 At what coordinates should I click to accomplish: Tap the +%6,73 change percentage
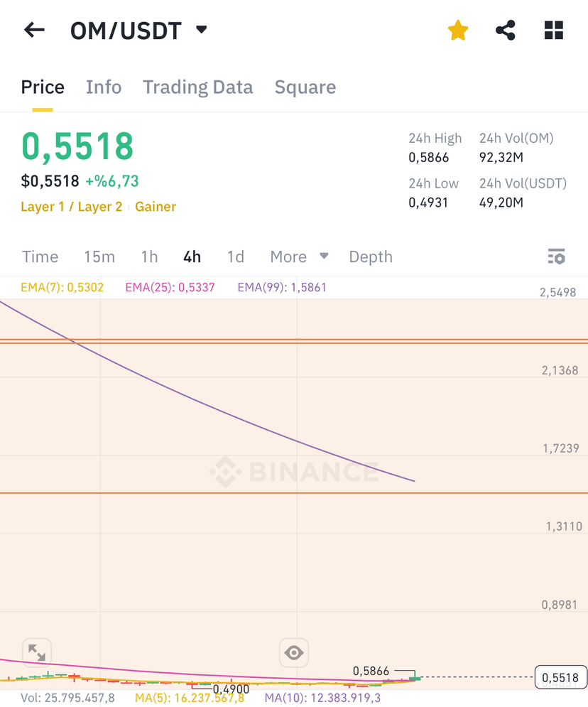pyautogui.click(x=111, y=181)
